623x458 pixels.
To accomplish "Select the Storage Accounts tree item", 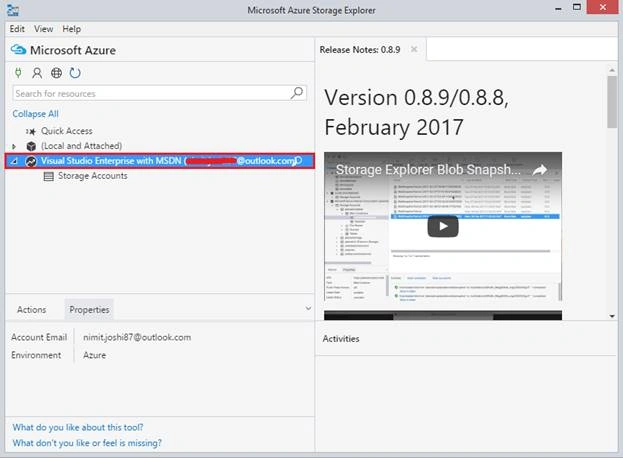I will coord(93,176).
